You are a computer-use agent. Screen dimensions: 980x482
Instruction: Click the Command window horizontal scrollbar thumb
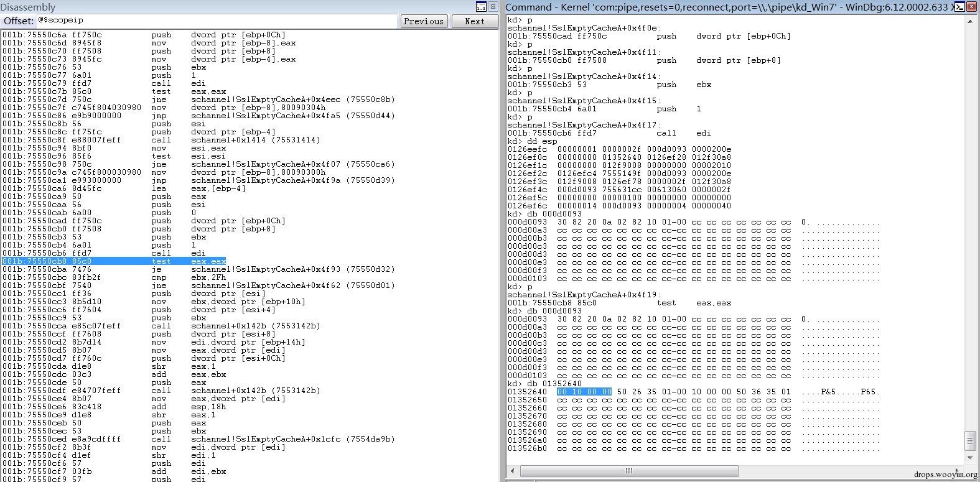[x=629, y=471]
